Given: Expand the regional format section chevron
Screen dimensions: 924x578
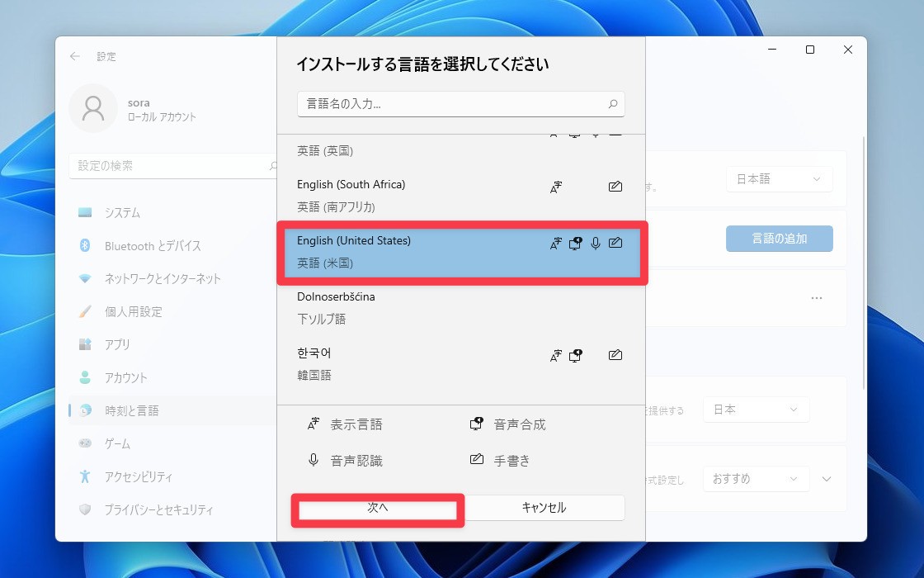Looking at the screenshot, I should pos(827,479).
